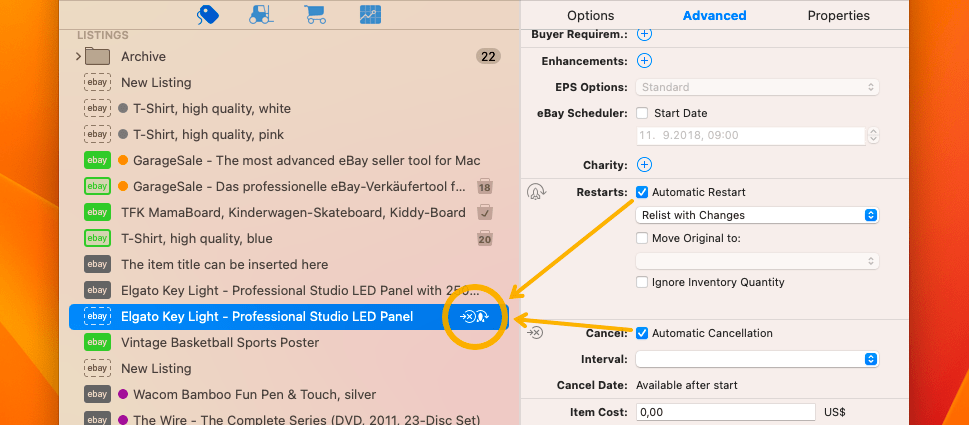969x425 pixels.
Task: Select T-Shirt, high quality, pink listing
Action: pyautogui.click(x=288, y=134)
